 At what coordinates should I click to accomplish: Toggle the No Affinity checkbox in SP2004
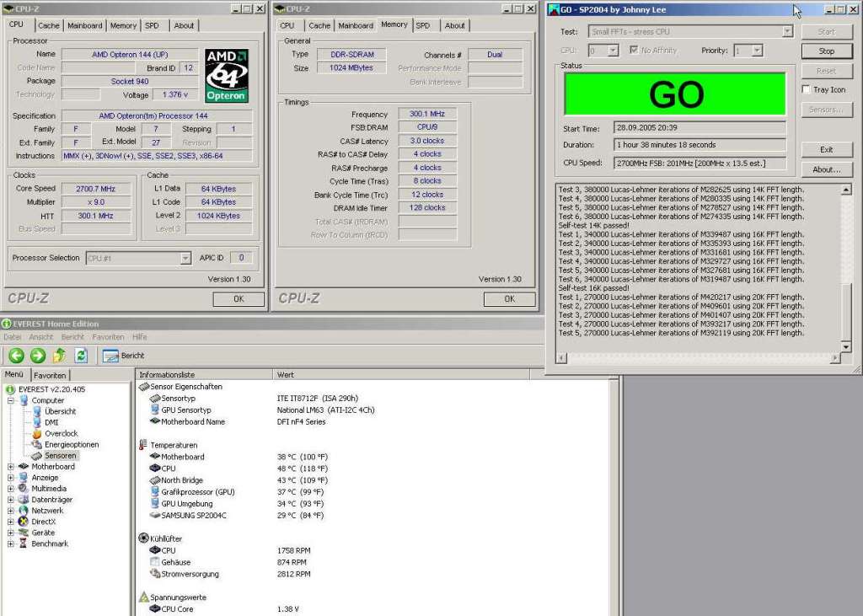click(634, 50)
